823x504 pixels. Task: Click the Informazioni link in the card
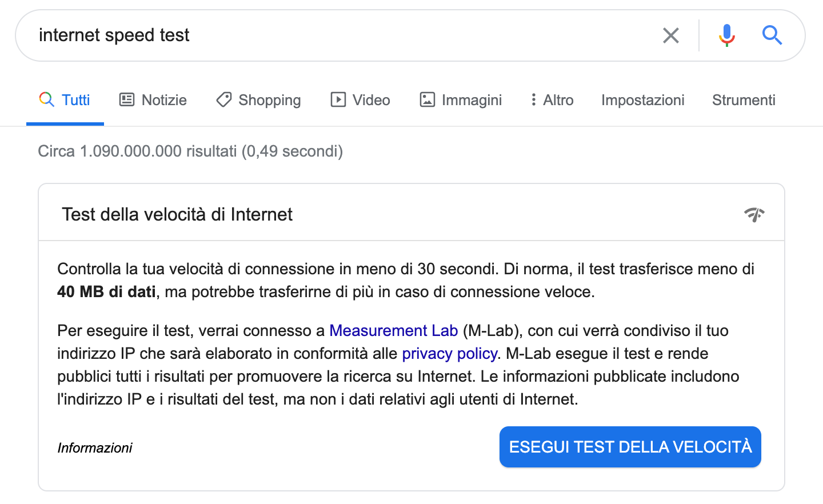click(x=95, y=447)
